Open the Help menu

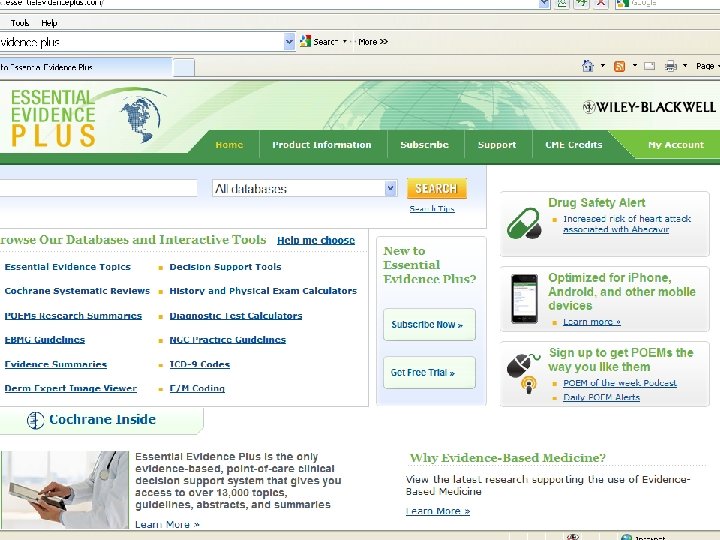(49, 23)
